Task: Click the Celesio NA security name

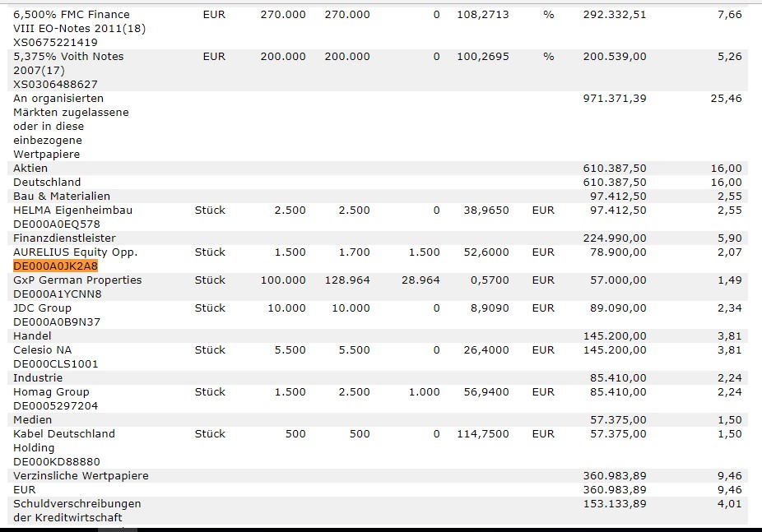Action: tap(42, 350)
